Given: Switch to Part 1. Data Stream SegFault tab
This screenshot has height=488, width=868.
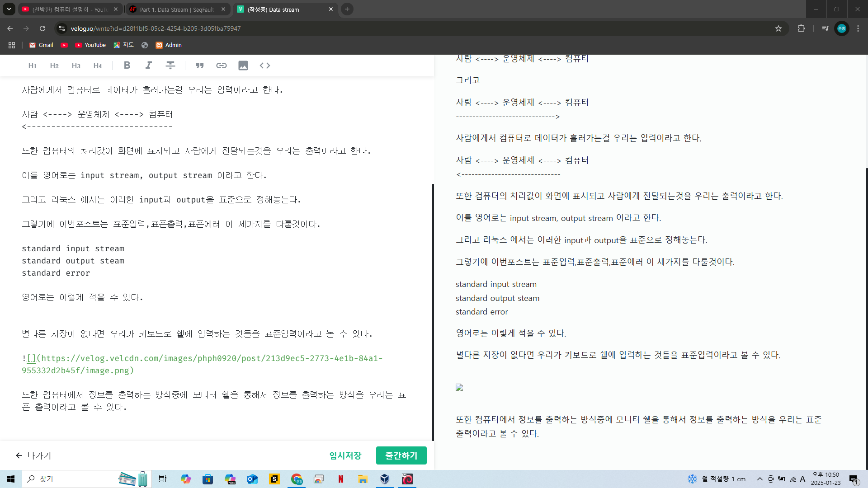Looking at the screenshot, I should point(177,9).
